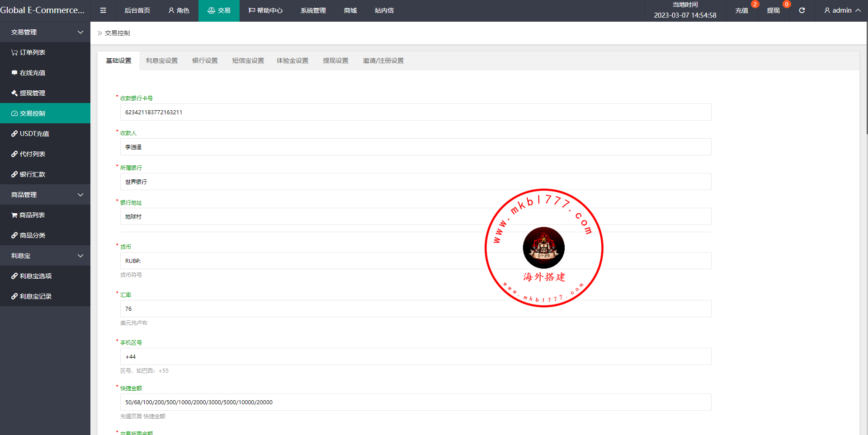The width and height of the screenshot is (868, 435).
Task: Click the 汇率 input showing 76
Action: pyautogui.click(x=415, y=309)
